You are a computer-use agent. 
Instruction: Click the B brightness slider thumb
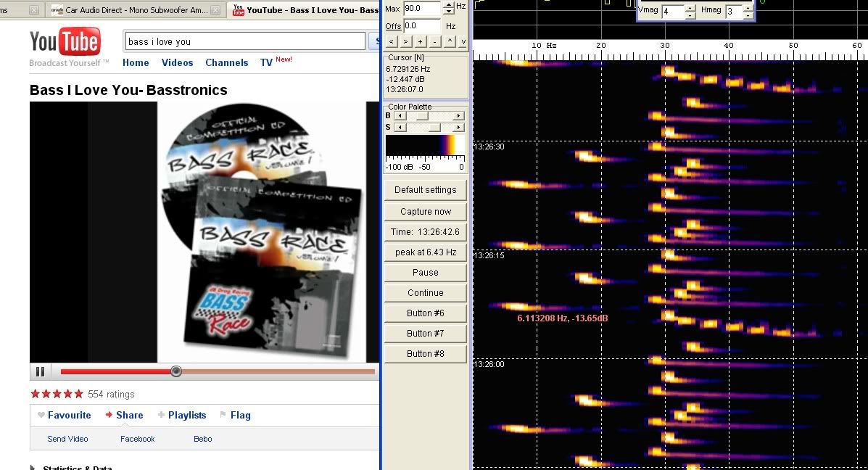click(422, 116)
